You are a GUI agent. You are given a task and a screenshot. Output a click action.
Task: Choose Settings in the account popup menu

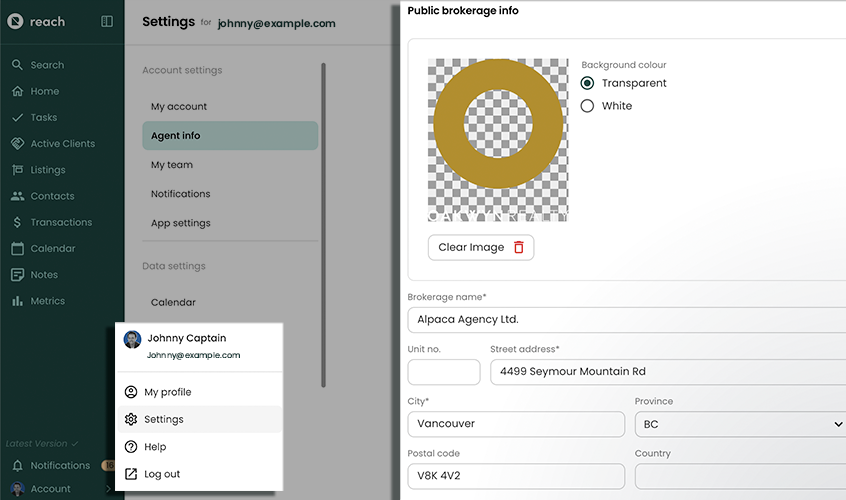[163, 419]
